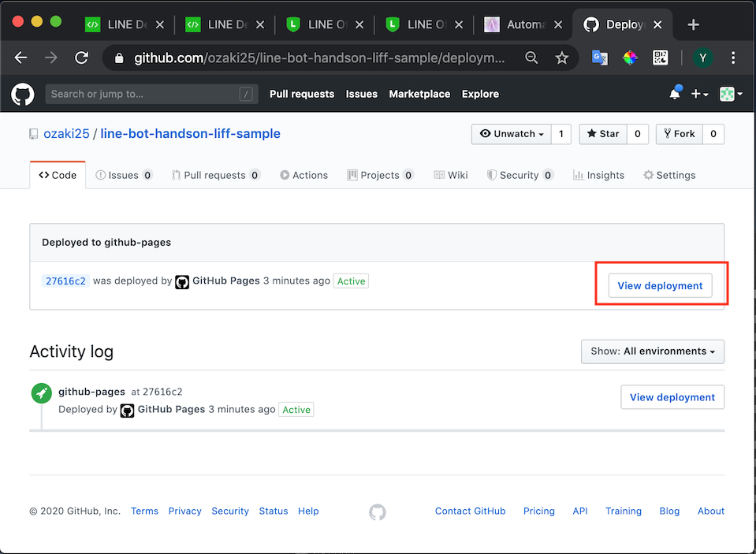Click View deployment in Activity log

tap(672, 397)
